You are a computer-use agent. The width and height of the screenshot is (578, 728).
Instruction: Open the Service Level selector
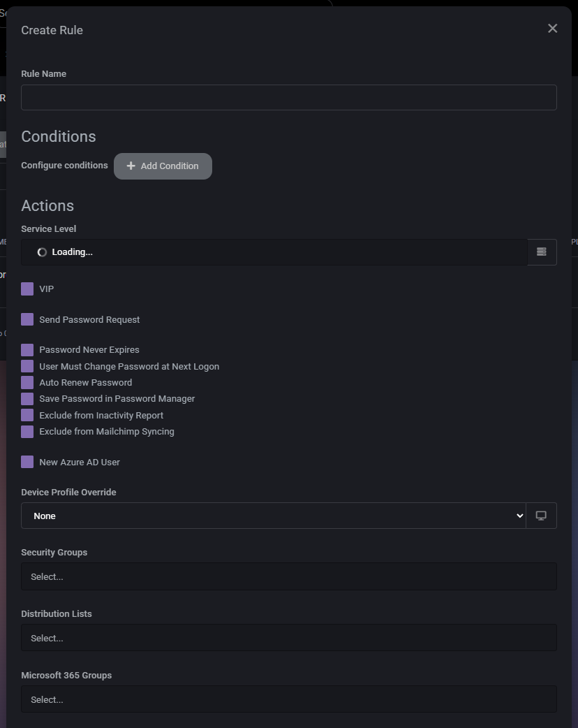point(272,252)
